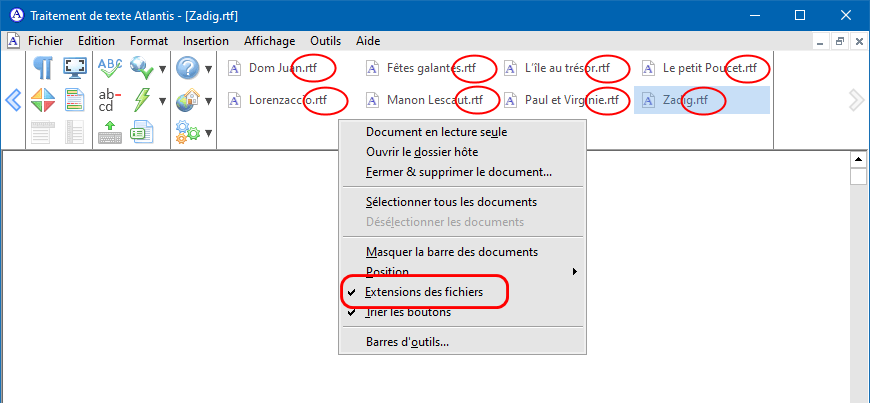Uncheck the Trier les boutons option

click(x=408, y=312)
